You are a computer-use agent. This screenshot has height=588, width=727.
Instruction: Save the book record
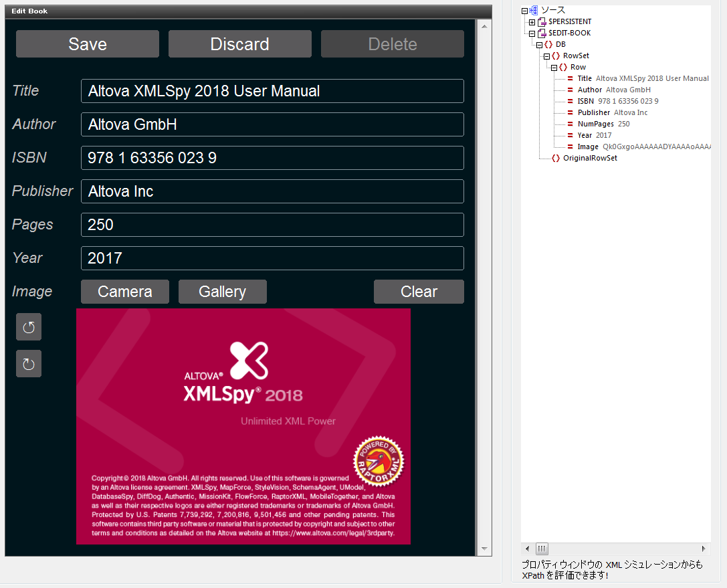tap(88, 44)
